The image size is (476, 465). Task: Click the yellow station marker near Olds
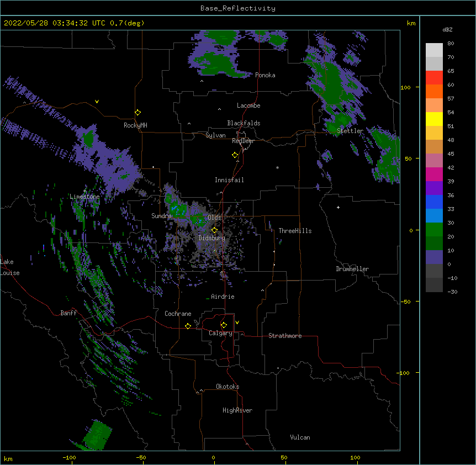(x=214, y=230)
